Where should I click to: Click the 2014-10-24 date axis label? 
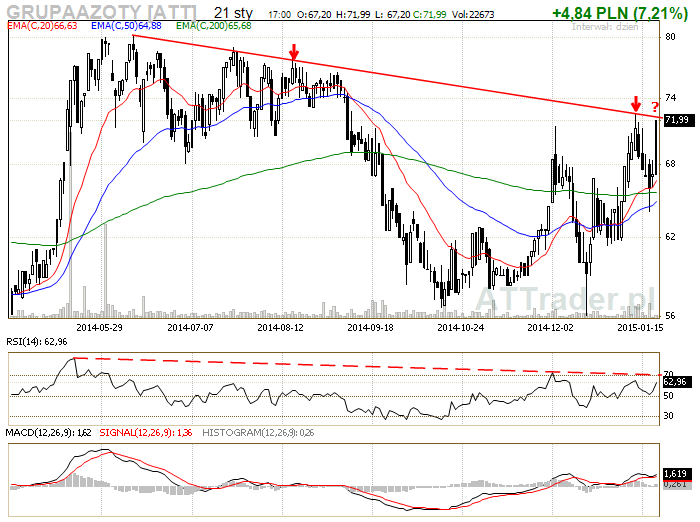460,327
